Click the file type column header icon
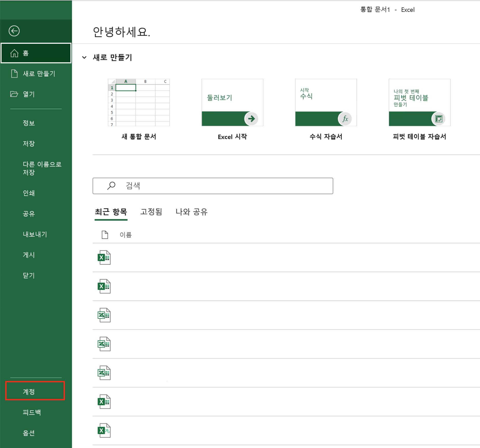Viewport: 480px width, 448px height. [105, 235]
